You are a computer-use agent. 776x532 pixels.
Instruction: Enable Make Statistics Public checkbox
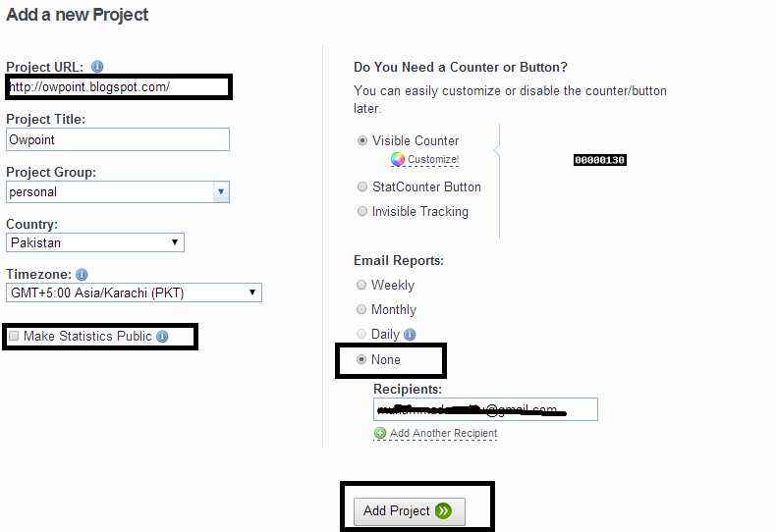14,337
